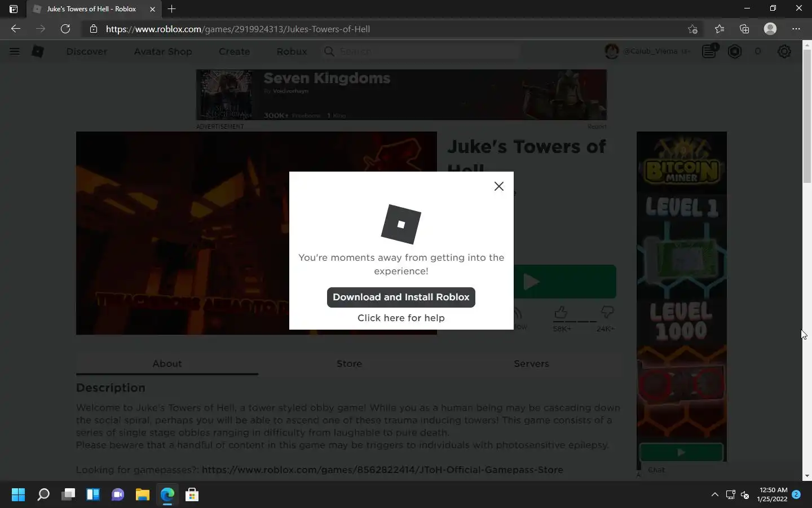Click the Bitcoin Miner side advertisement
The height and width of the screenshot is (508, 812).
682,296
